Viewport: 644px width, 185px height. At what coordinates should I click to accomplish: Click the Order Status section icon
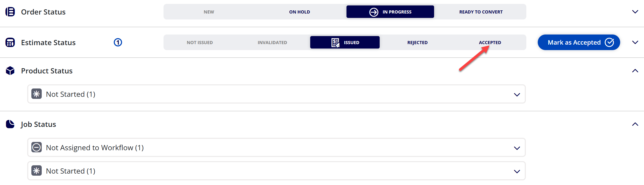[x=10, y=12]
